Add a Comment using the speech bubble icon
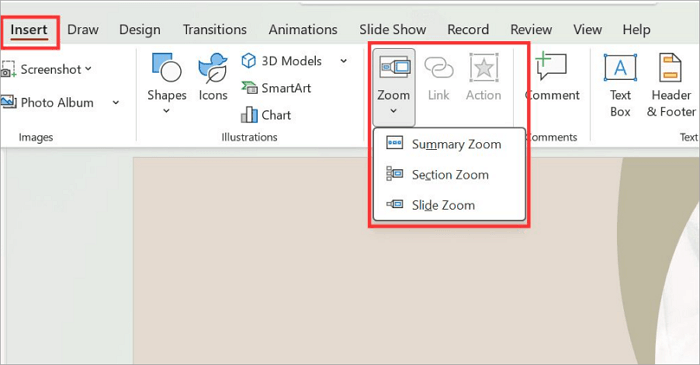This screenshot has height=365, width=700. 551,66
